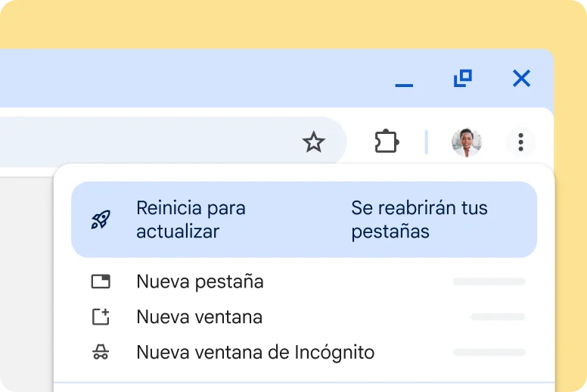This screenshot has width=587, height=392.
Task: Click the icon beside Nueva pestaña
Action: [101, 282]
